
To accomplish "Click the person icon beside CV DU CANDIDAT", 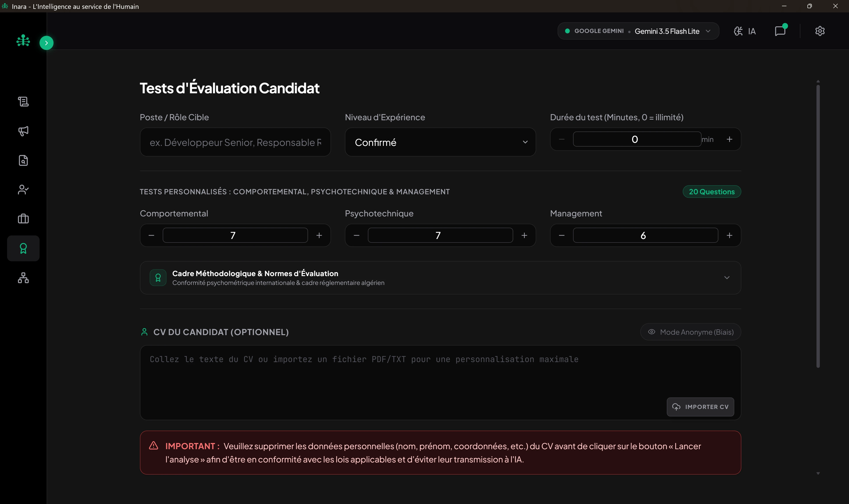I will [144, 332].
